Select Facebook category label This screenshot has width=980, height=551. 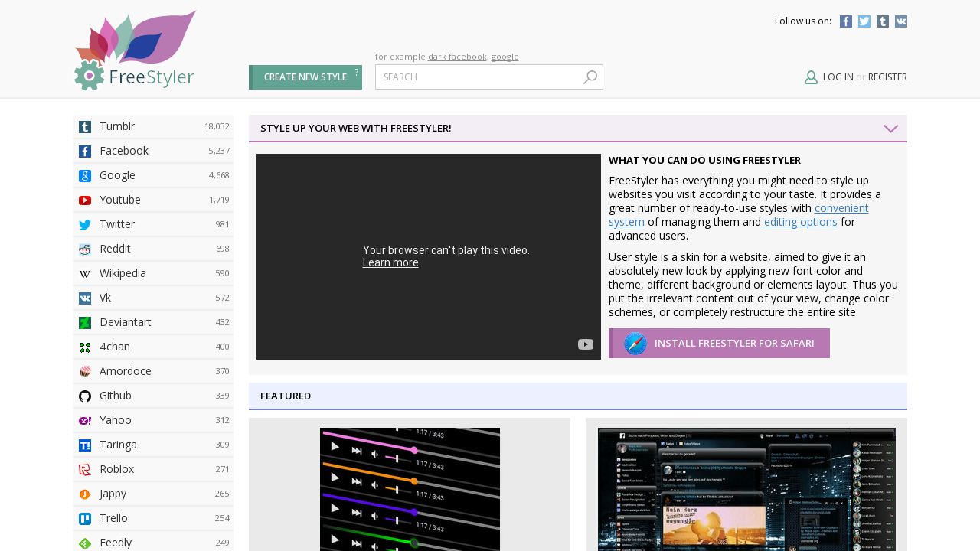click(124, 152)
